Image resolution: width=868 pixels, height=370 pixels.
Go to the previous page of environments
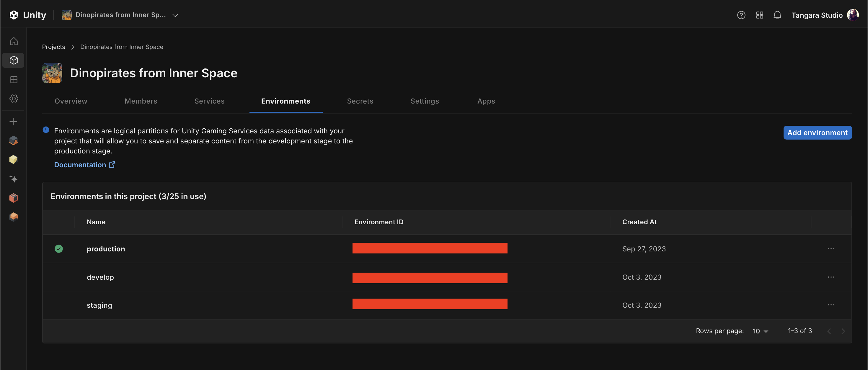click(x=829, y=331)
